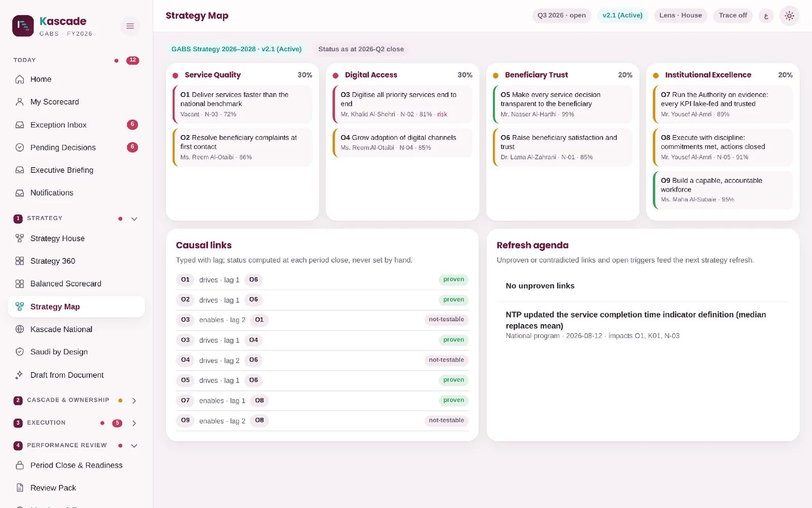Image resolution: width=812 pixels, height=508 pixels.
Task: Click the Exception Inbox count badge 6
Action: pyautogui.click(x=132, y=124)
